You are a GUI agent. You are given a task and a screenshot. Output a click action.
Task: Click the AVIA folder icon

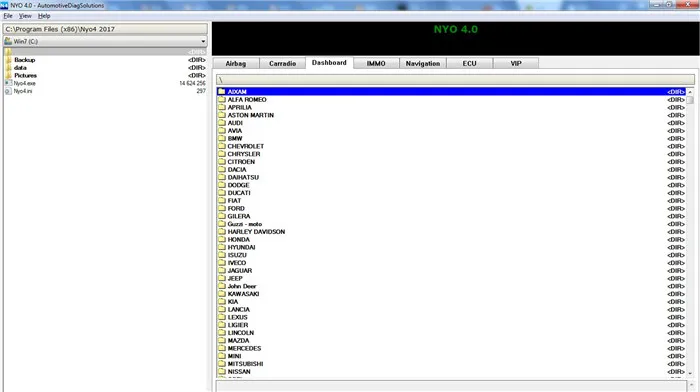[x=222, y=130]
